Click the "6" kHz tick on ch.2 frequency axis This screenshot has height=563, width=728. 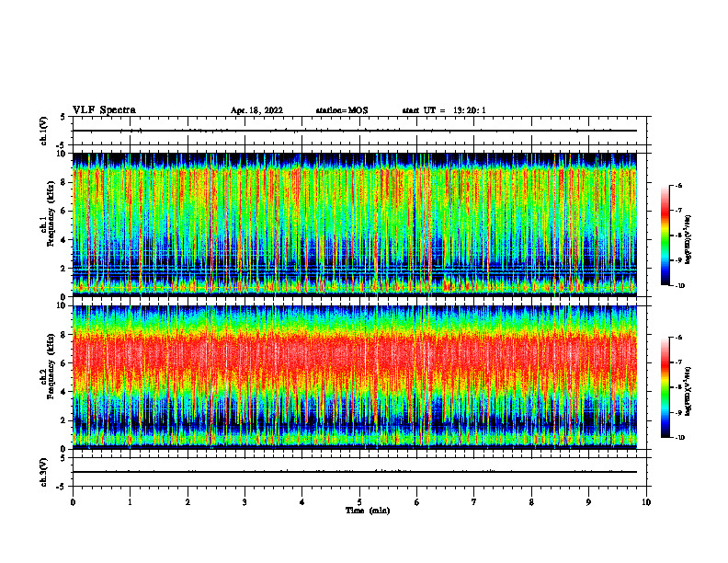(x=64, y=363)
